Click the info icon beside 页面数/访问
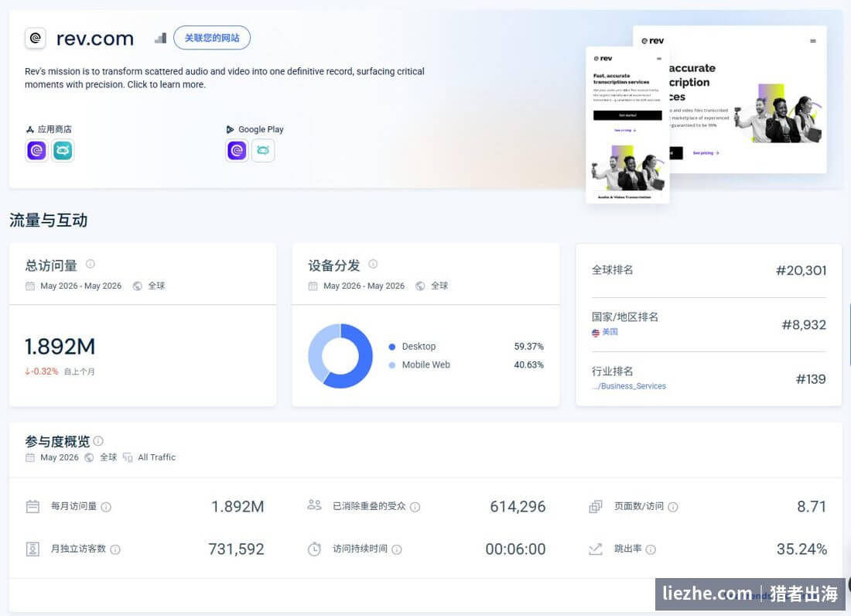This screenshot has height=616, width=851. coord(673,507)
